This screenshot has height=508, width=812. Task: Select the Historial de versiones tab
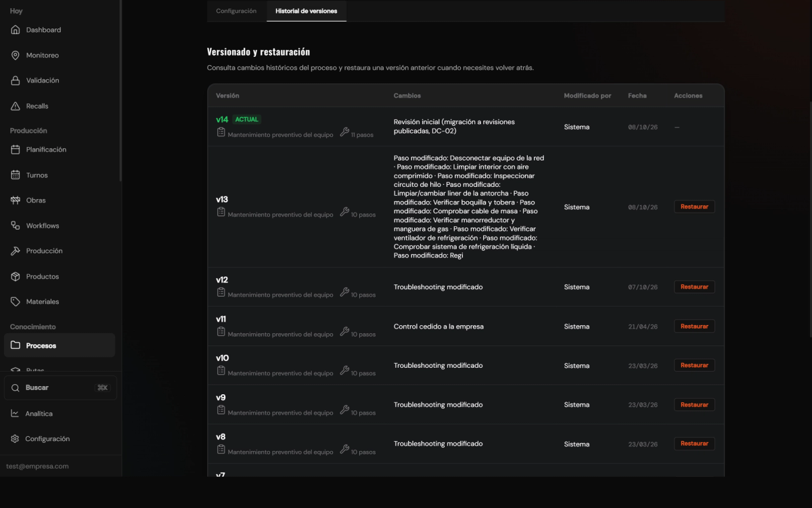[x=307, y=11]
